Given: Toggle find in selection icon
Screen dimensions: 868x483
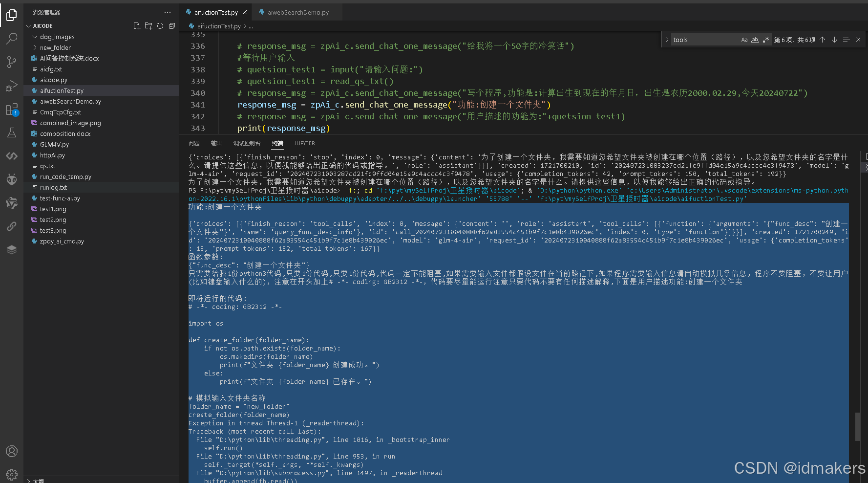Looking at the screenshot, I should coord(846,40).
